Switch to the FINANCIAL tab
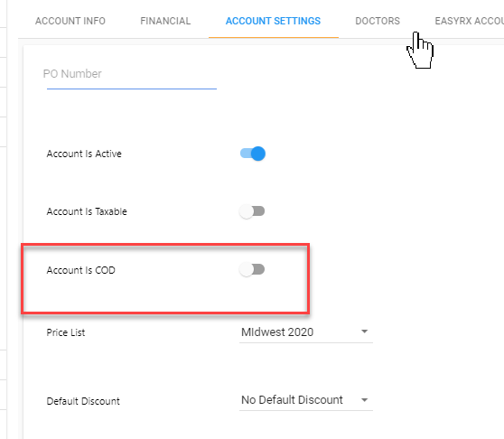This screenshot has height=439, width=504. [x=165, y=21]
